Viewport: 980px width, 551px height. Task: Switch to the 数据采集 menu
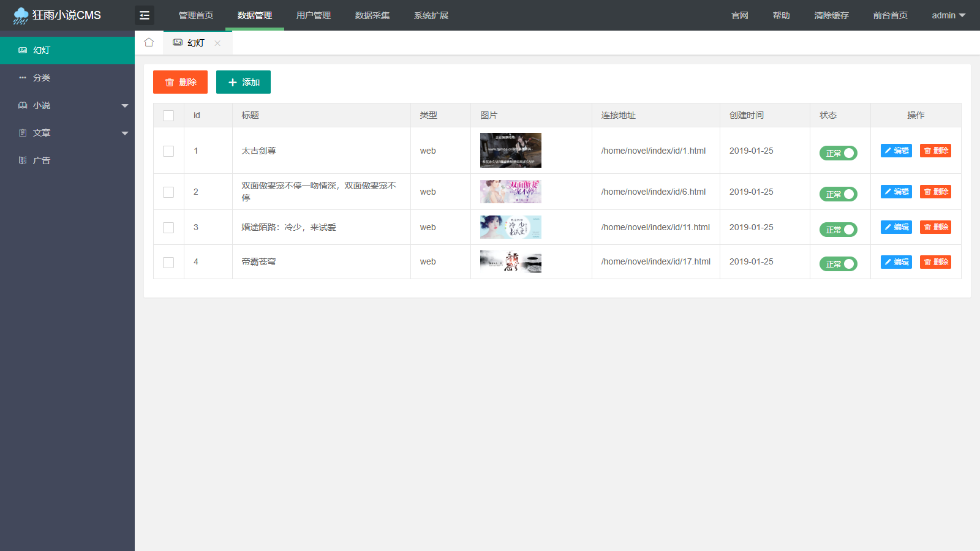(372, 15)
